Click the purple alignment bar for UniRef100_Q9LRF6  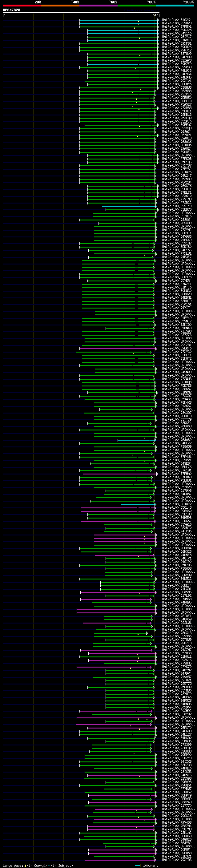(118, 349)
